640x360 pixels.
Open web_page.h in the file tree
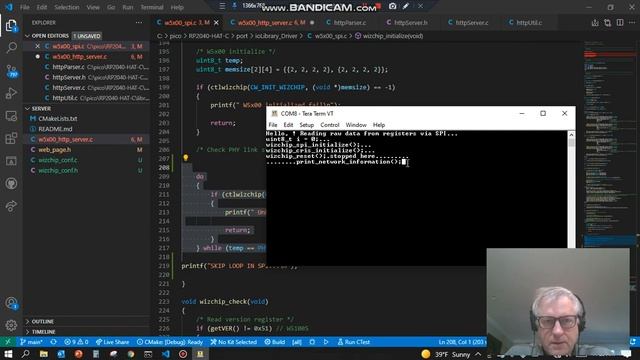pyautogui.click(x=54, y=150)
